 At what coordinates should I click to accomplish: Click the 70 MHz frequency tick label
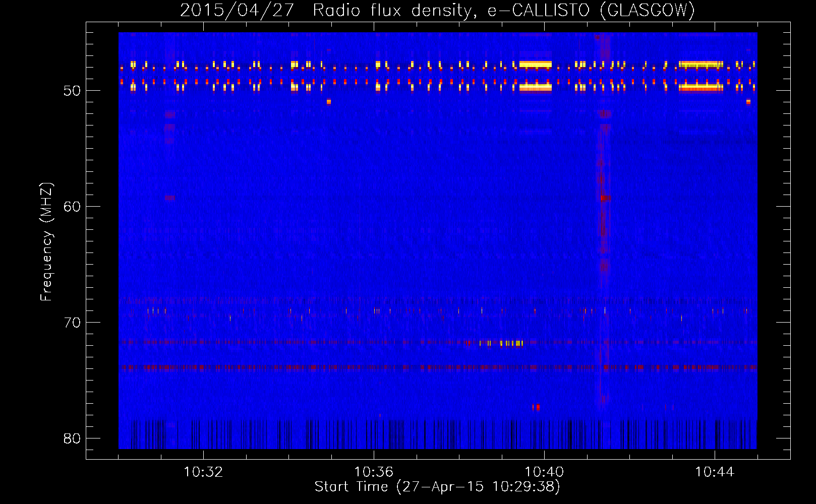72,323
